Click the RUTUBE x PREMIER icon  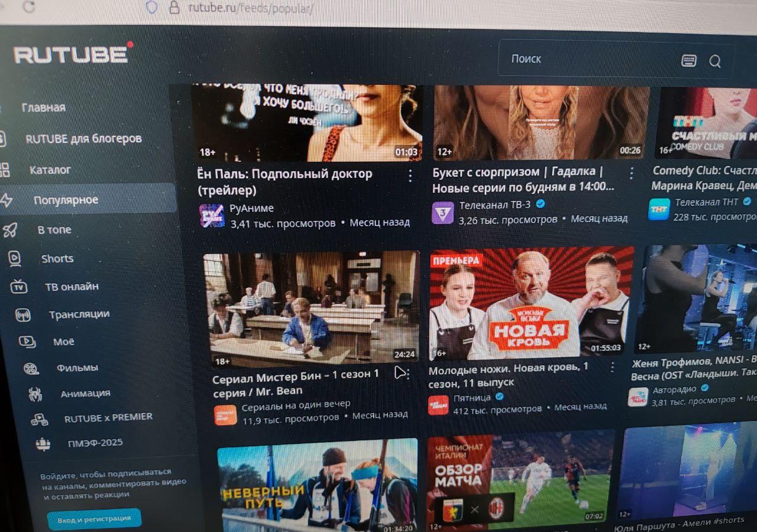pyautogui.click(x=40, y=420)
